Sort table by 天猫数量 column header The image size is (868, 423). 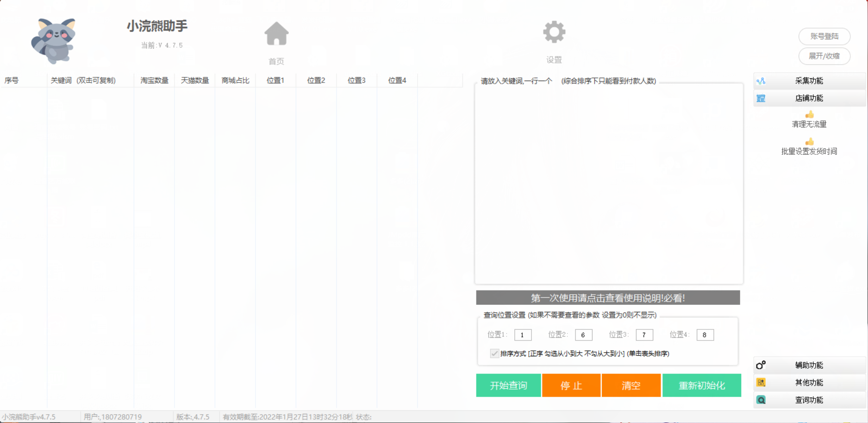194,81
